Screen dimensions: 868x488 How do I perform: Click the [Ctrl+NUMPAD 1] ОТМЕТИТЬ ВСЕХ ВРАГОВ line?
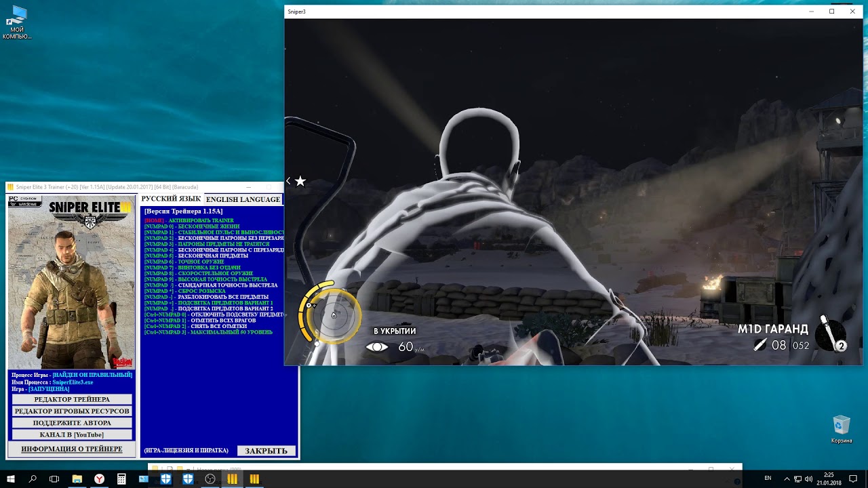(200, 321)
